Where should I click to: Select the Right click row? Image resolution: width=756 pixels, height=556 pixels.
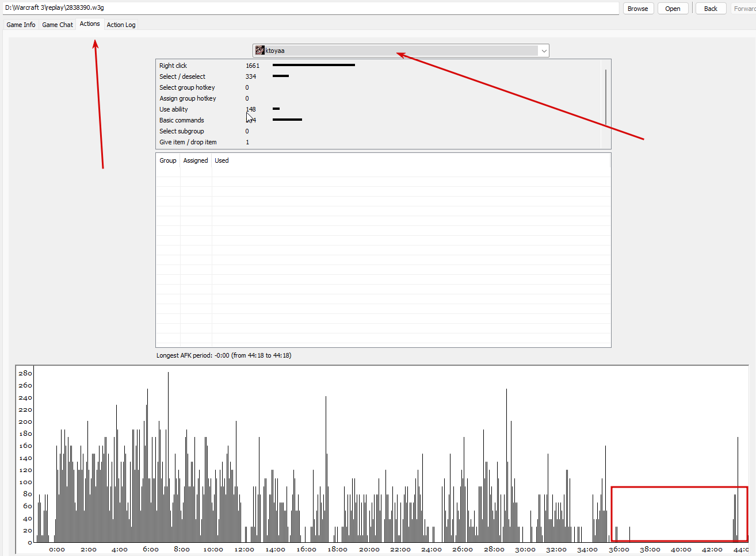point(378,66)
